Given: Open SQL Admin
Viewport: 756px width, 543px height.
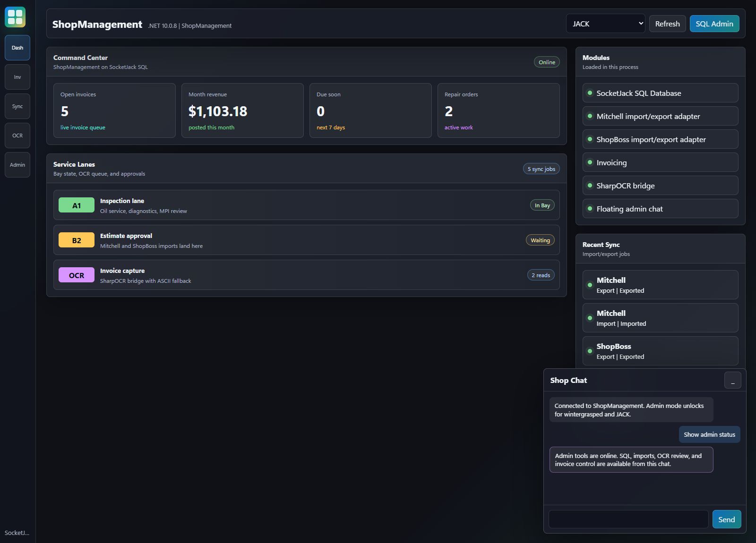Looking at the screenshot, I should pyautogui.click(x=714, y=24).
